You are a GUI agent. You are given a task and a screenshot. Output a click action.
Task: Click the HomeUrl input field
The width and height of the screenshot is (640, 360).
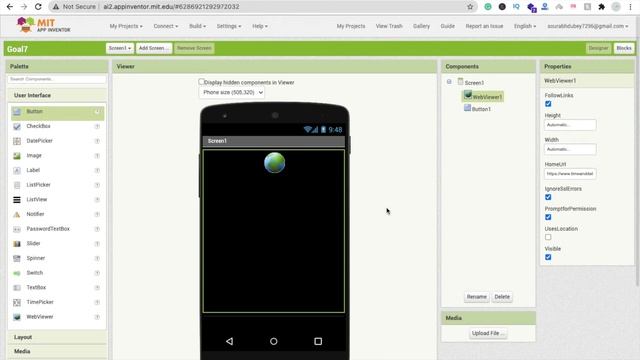570,174
